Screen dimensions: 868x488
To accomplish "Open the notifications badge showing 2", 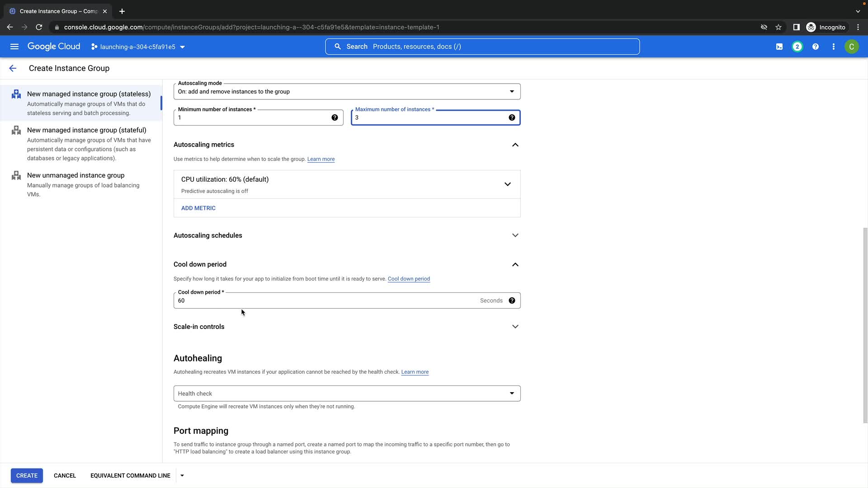I will click(x=797, y=47).
